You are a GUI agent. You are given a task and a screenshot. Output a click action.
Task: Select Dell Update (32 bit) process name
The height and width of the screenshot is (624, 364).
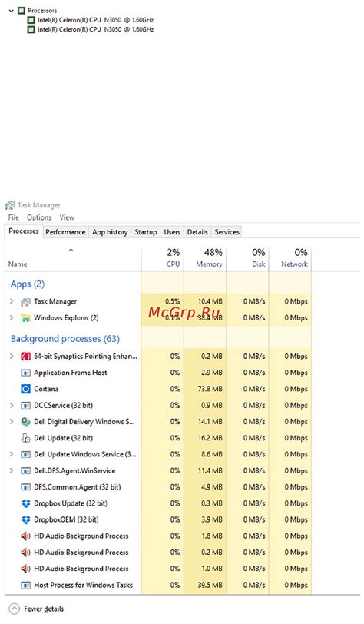click(63, 438)
